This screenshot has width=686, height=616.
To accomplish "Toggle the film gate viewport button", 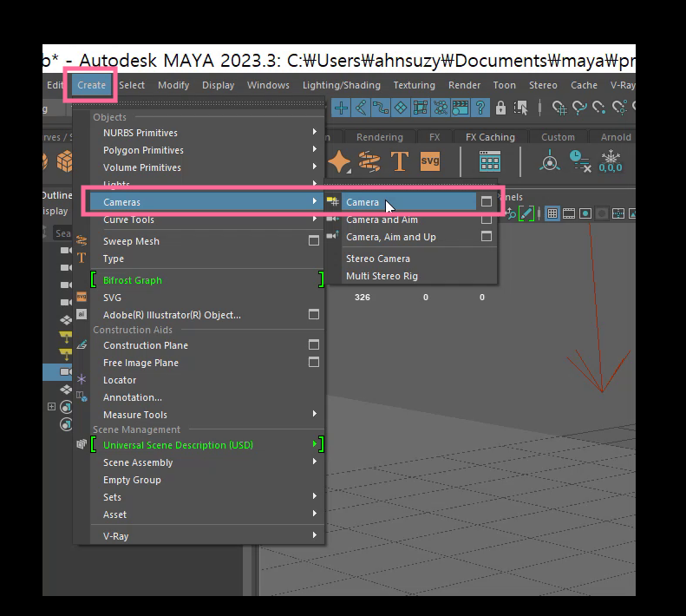I will (569, 213).
